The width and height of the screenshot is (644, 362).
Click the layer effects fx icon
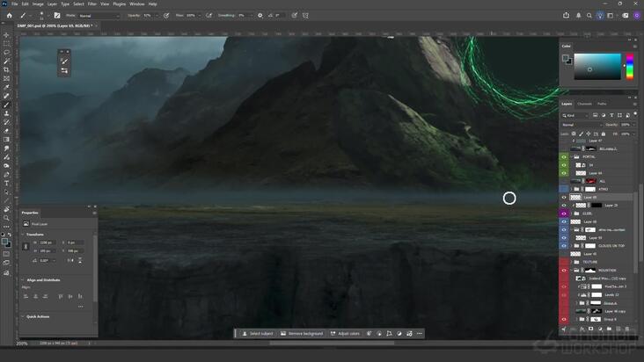pos(582,329)
